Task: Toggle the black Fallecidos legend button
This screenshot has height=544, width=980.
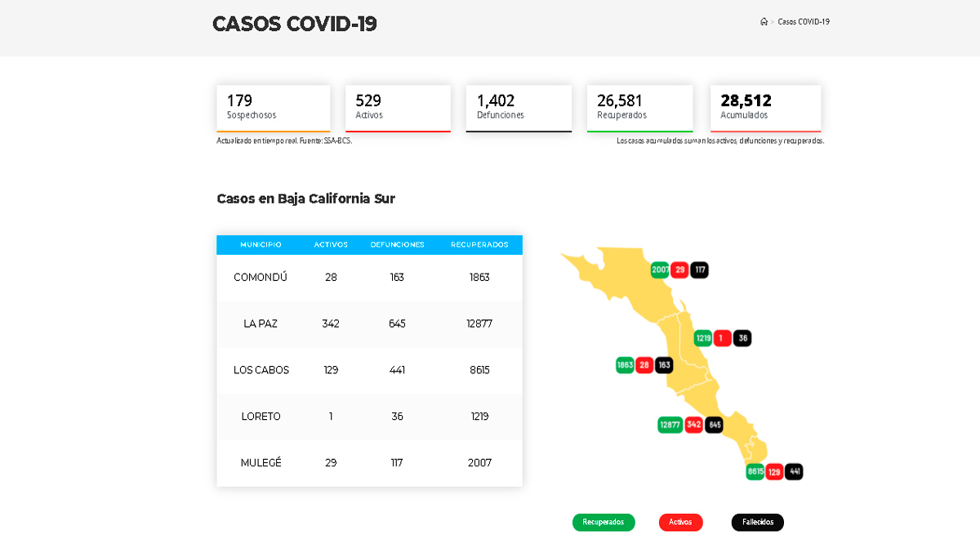Action: [757, 522]
